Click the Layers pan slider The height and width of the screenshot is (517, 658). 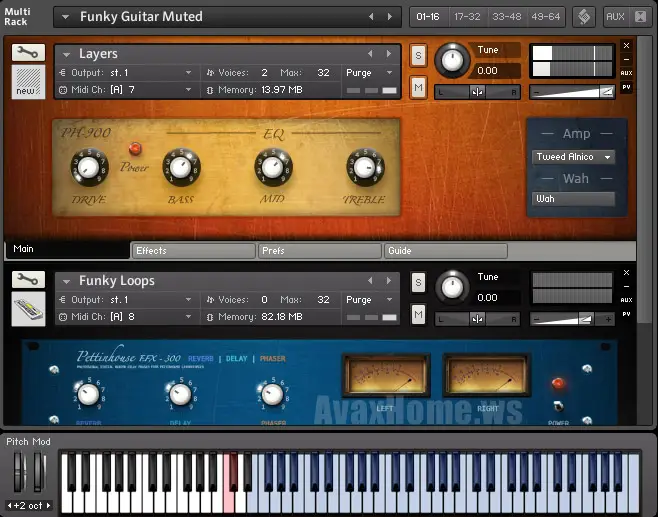pos(478,92)
